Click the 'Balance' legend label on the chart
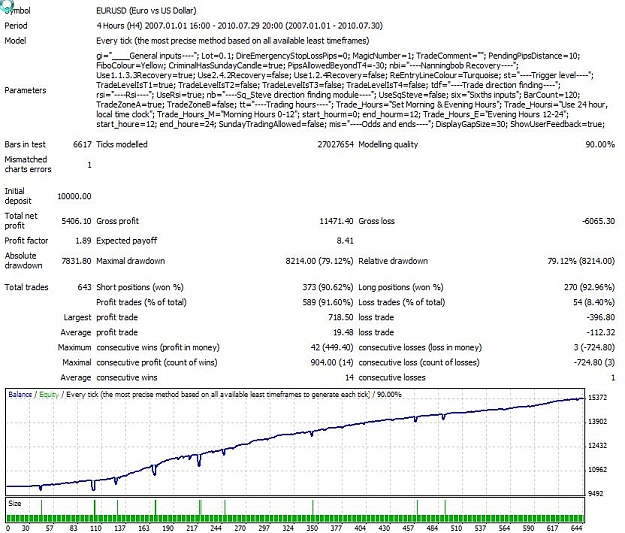Image resolution: width=625 pixels, height=533 pixels. click(20, 394)
